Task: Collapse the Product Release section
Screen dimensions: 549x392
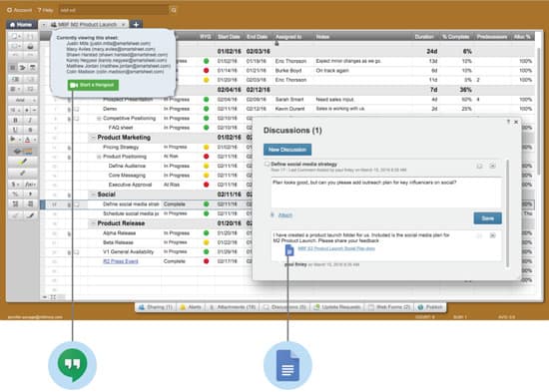Action: [93, 223]
